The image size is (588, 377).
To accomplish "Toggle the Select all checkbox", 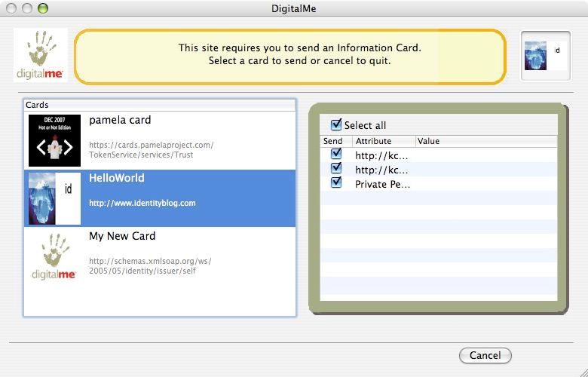I will pos(336,125).
